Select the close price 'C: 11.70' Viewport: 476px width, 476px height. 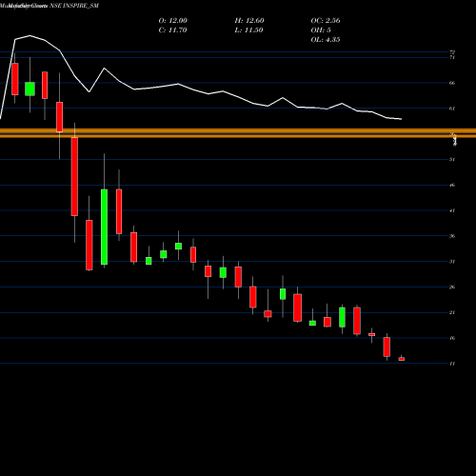tap(172, 30)
